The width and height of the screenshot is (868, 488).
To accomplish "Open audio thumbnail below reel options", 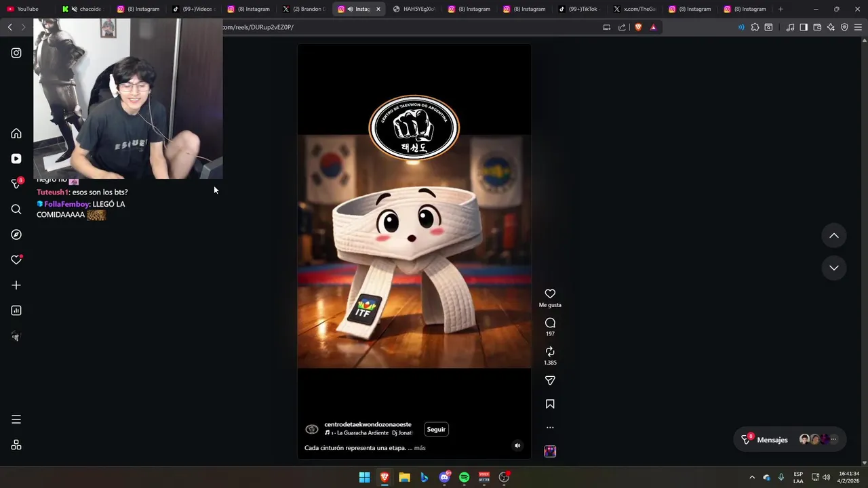I will point(550,451).
